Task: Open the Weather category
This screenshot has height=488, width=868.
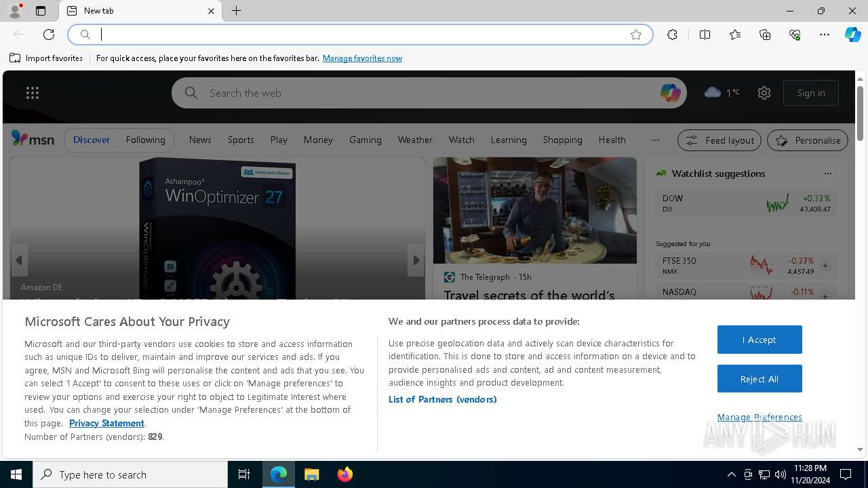Action: (415, 140)
